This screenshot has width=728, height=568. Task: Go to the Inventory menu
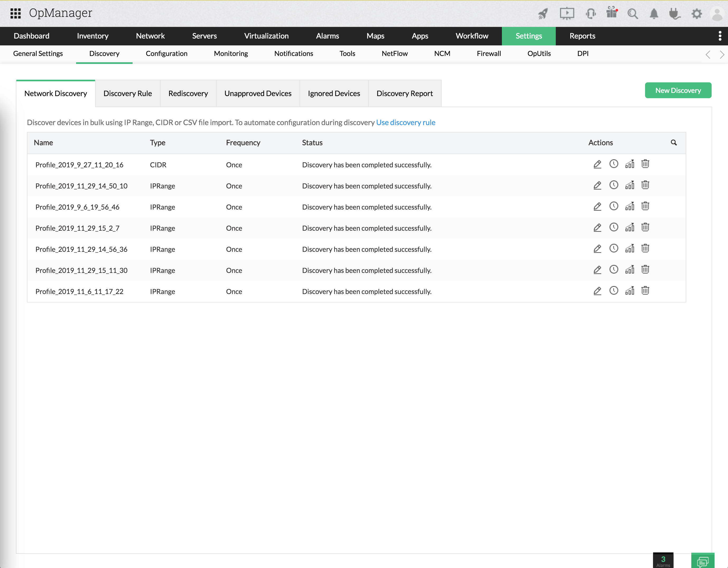click(92, 36)
